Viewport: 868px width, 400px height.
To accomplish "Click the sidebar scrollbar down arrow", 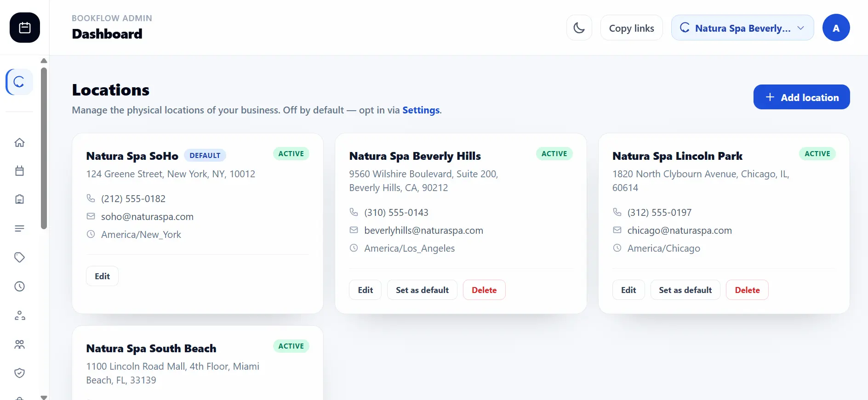I will pos(44,397).
